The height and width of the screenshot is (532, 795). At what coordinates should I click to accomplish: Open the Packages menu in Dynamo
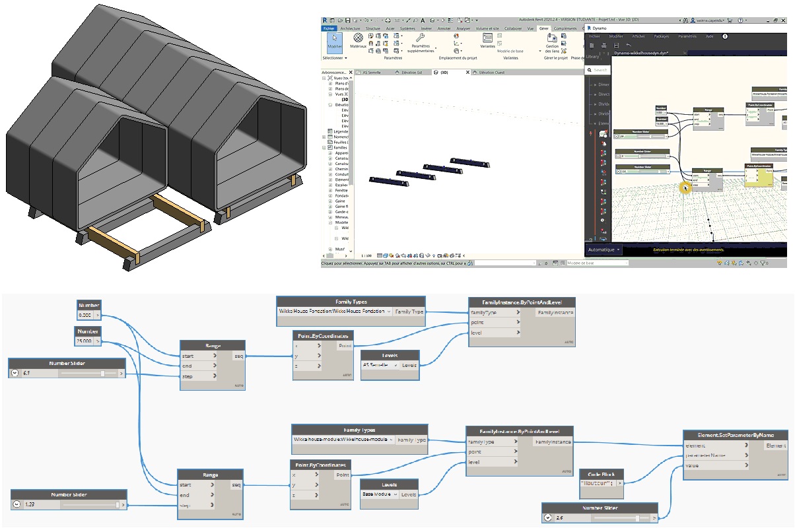(661, 36)
